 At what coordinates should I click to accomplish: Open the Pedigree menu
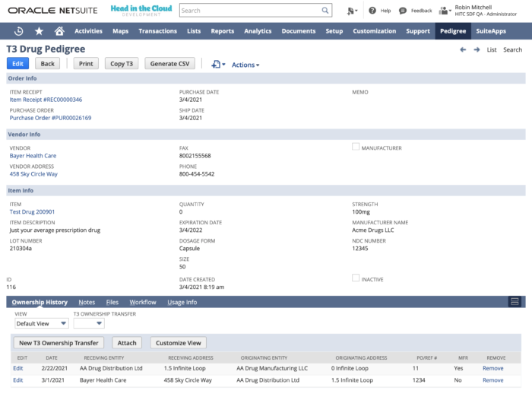click(453, 31)
